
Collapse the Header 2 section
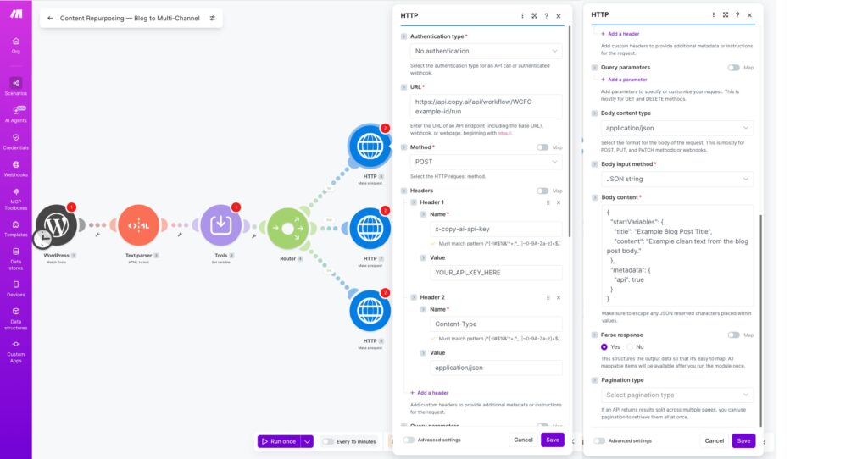(414, 297)
